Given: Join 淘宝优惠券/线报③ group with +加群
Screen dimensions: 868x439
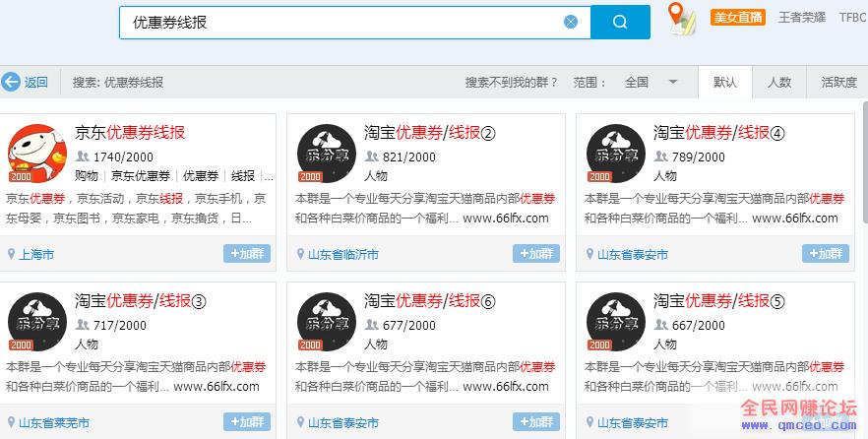Looking at the screenshot, I should (x=247, y=422).
